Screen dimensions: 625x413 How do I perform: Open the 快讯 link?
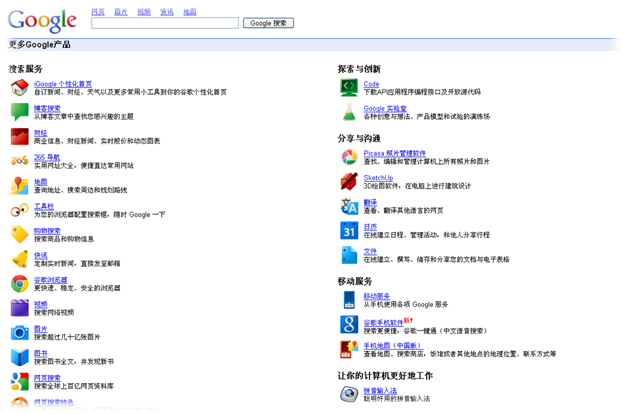pyautogui.click(x=41, y=256)
